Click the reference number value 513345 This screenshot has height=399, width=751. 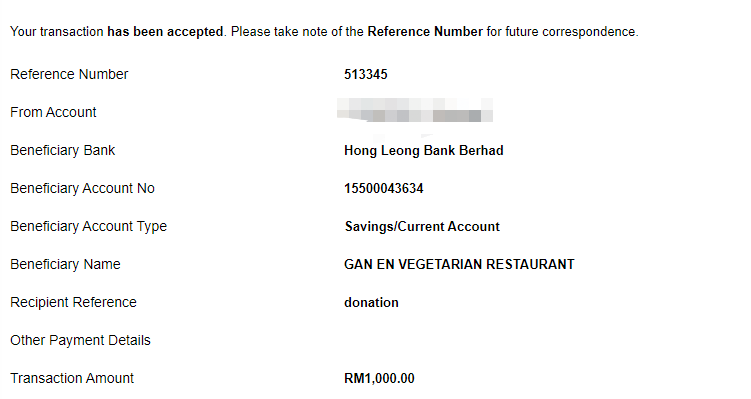click(x=365, y=74)
